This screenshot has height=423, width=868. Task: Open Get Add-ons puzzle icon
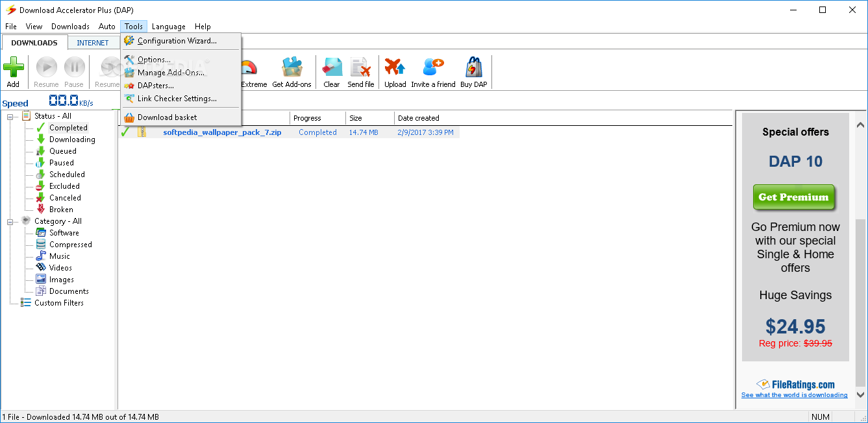[x=291, y=67]
